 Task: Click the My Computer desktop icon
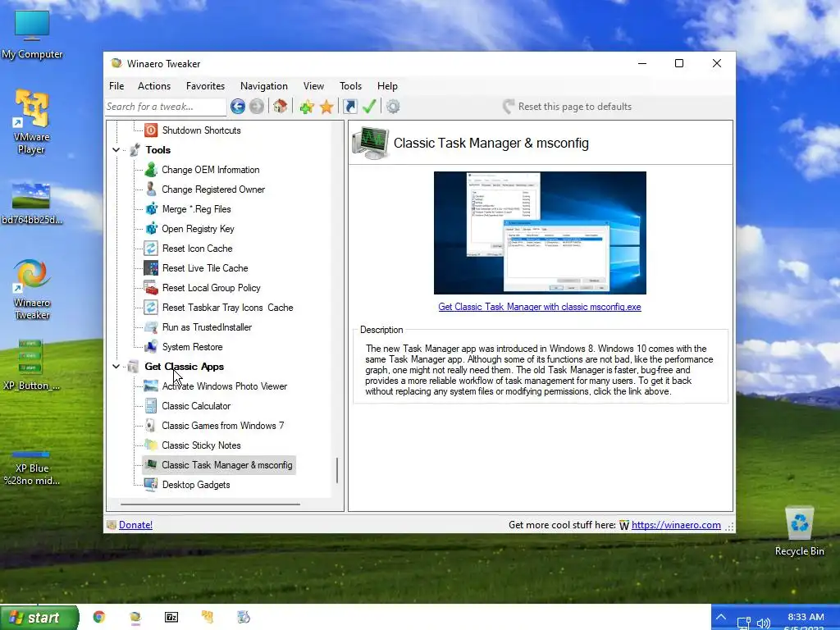click(32, 34)
